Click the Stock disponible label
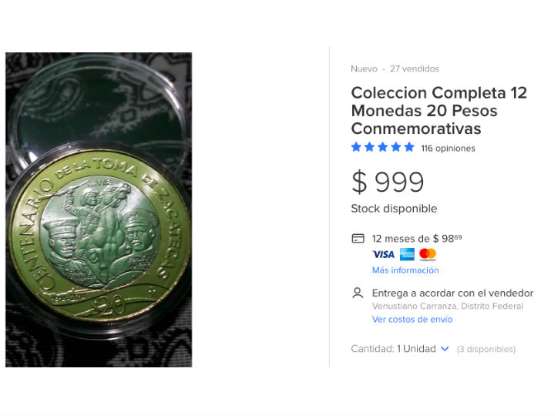Viewport: 555px width, 416px height. pos(394,209)
